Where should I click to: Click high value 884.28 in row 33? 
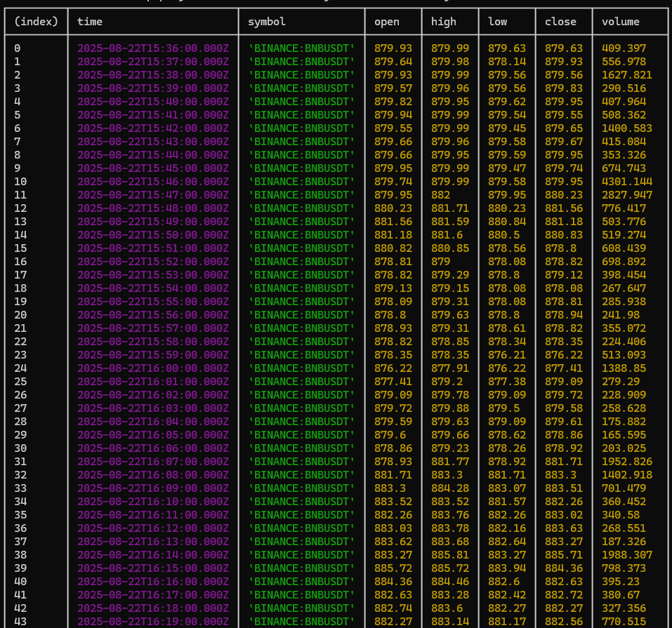pyautogui.click(x=450, y=488)
